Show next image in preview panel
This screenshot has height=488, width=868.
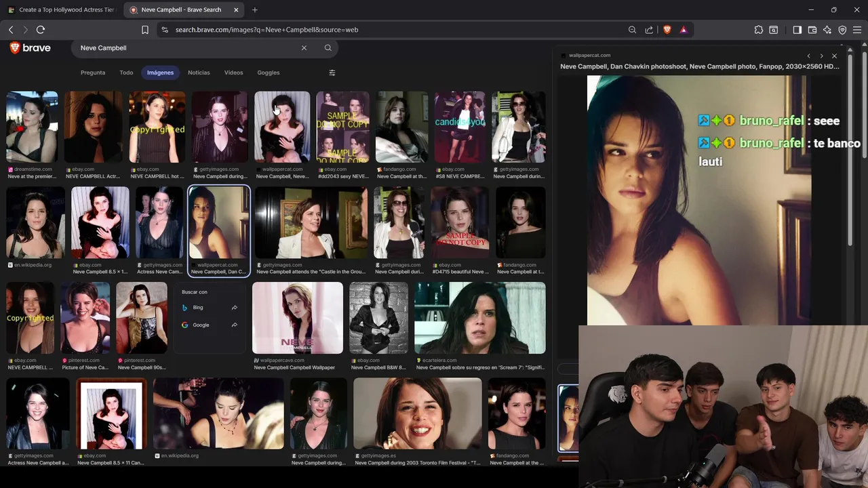pyautogui.click(x=821, y=56)
